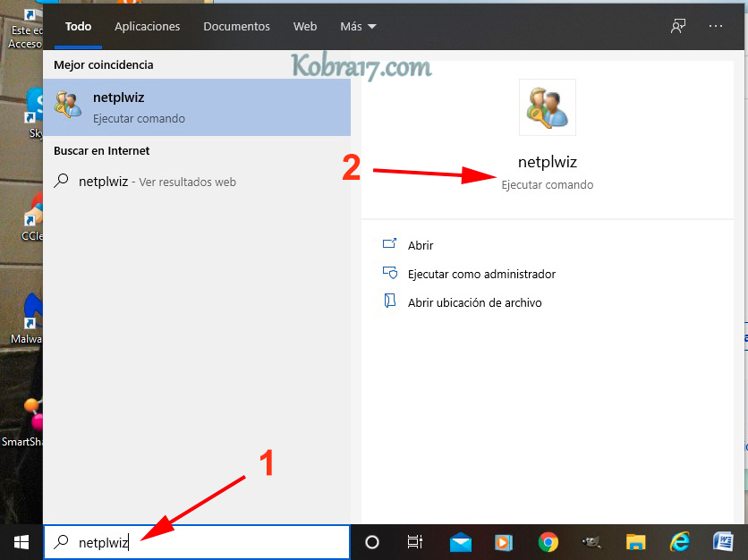Screen dimensions: 748x560
Task: Open Microsoft Word from the taskbar
Action: (x=723, y=542)
